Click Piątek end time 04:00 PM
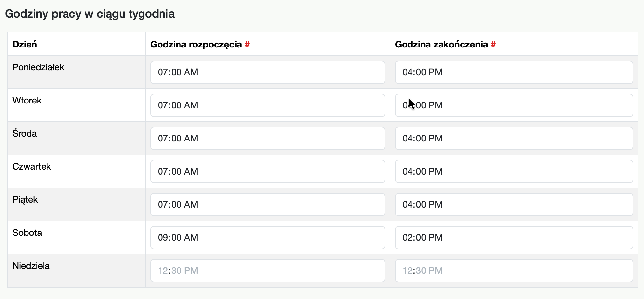The height and width of the screenshot is (299, 644). (x=514, y=204)
